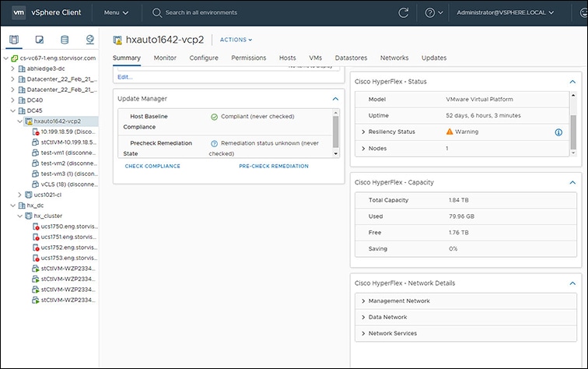Click the ucs1021-cl cluster icon
588x369 pixels.
29,195
